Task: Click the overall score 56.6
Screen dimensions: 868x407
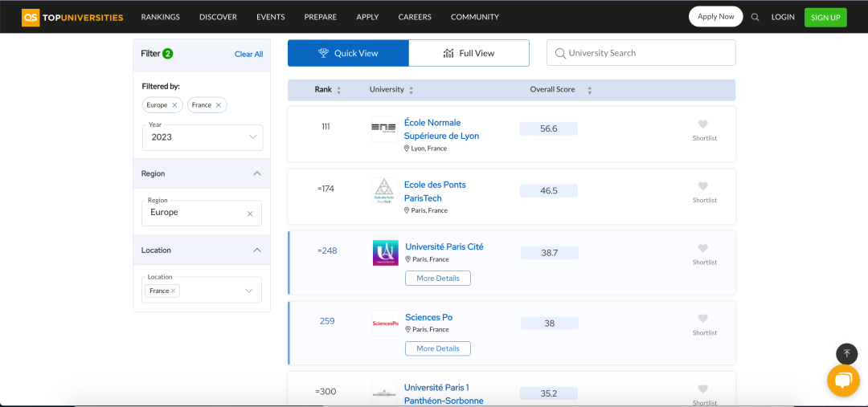Action: coord(549,129)
